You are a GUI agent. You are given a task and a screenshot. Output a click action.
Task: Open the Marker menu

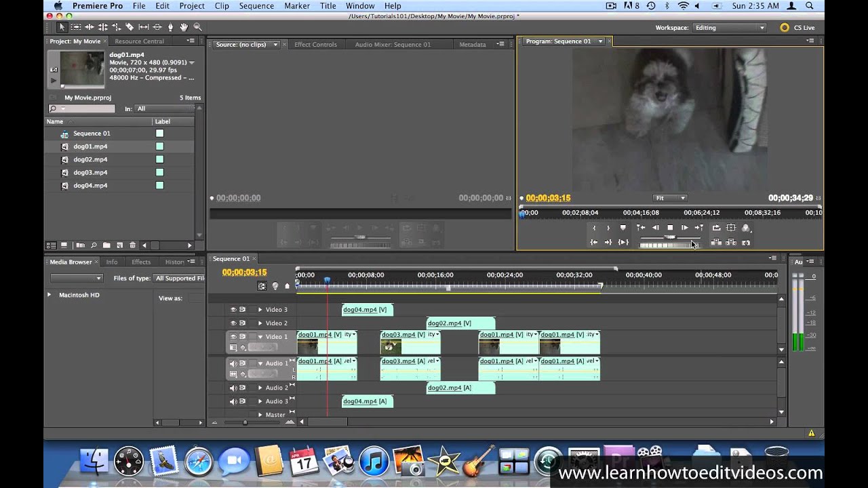point(297,6)
